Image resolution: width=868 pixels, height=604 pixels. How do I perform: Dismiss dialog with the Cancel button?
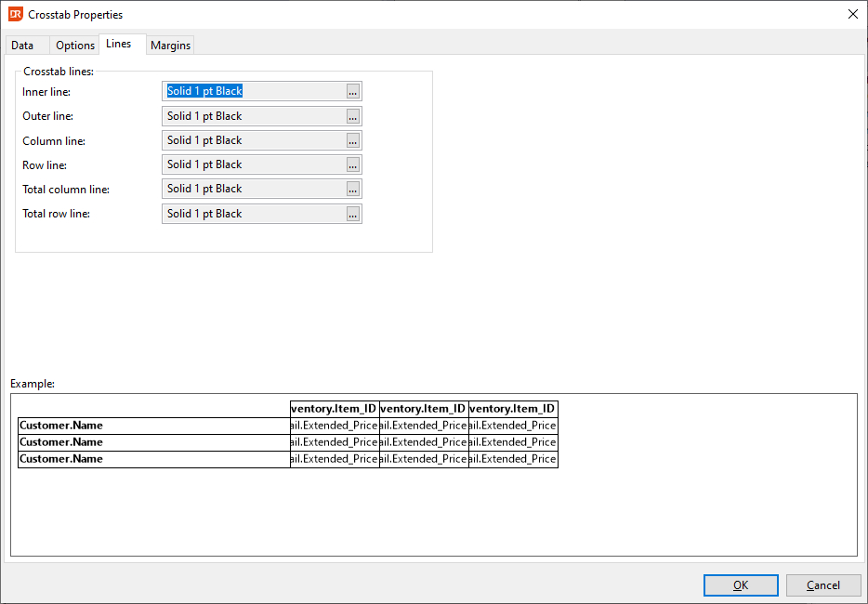tap(823, 585)
